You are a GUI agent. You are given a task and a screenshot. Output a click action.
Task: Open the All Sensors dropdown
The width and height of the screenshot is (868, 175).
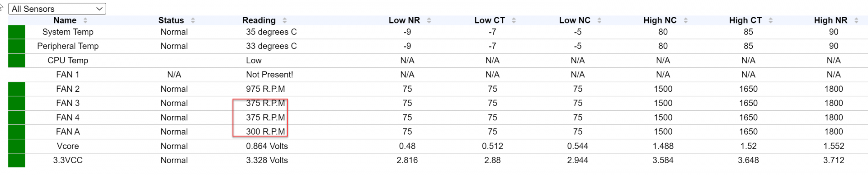pos(57,9)
